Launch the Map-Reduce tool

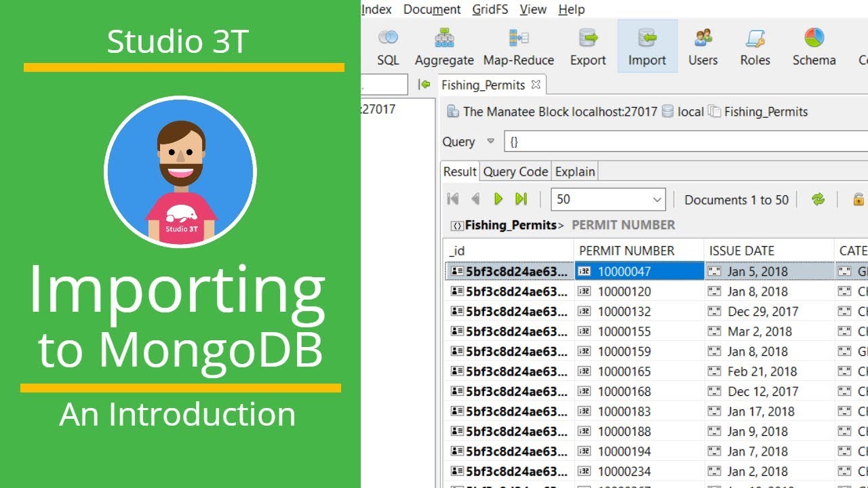519,46
